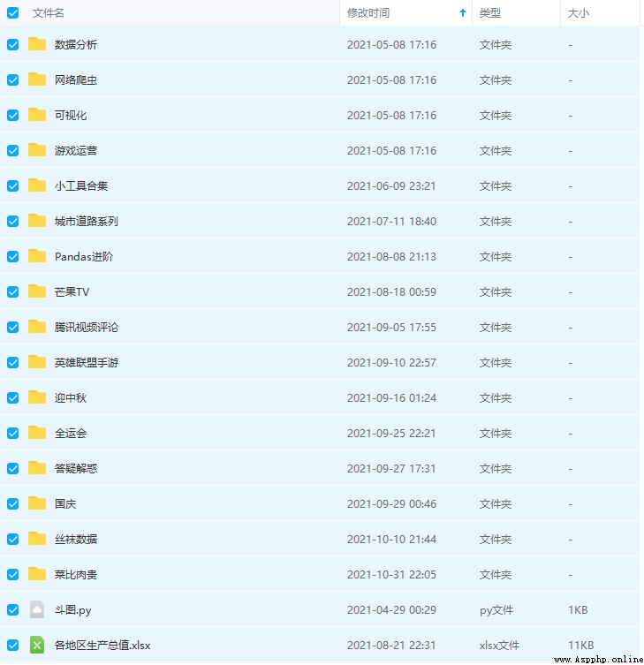Image resolution: width=644 pixels, height=665 pixels.
Task: Open the 各地区生产总值.xlsx file name
Action: click(102, 645)
